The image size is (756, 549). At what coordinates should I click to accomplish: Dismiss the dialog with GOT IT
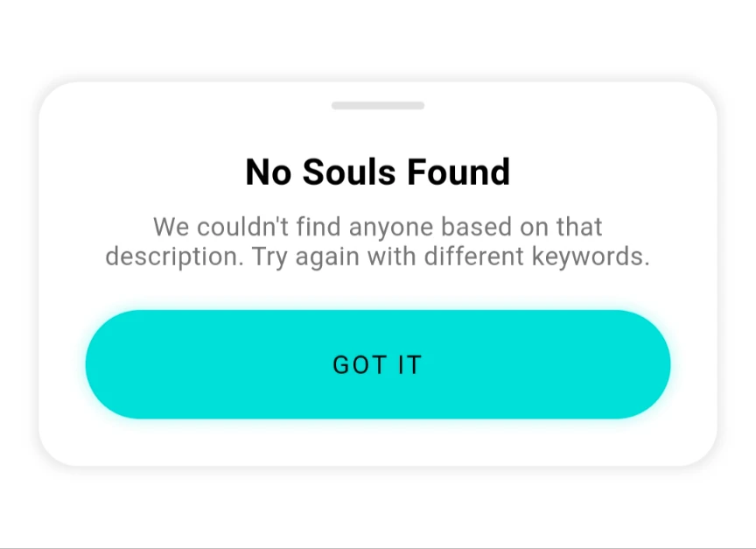377,364
